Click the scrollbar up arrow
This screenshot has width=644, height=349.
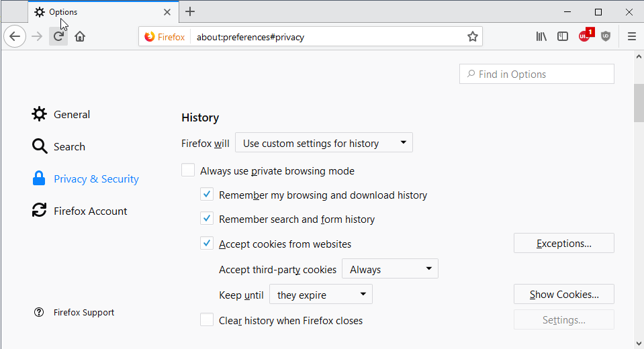coord(639,56)
